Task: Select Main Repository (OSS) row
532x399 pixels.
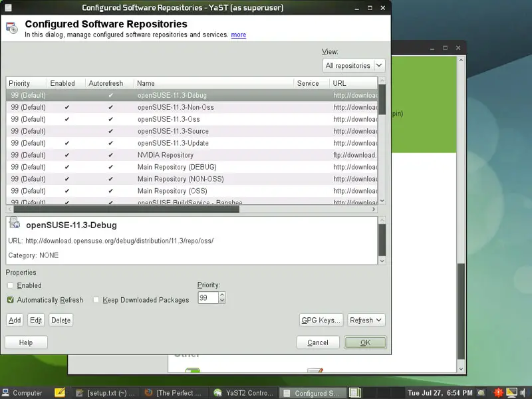Action: click(192, 191)
